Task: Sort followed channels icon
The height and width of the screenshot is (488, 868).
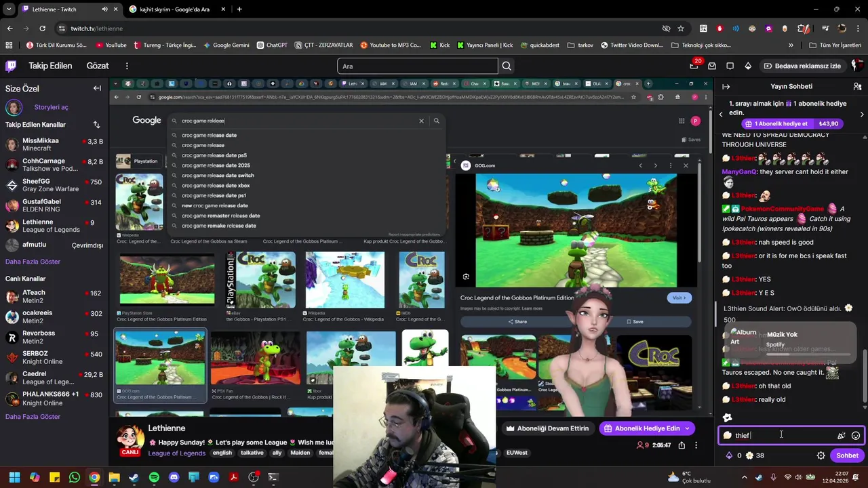Action: 96,125
